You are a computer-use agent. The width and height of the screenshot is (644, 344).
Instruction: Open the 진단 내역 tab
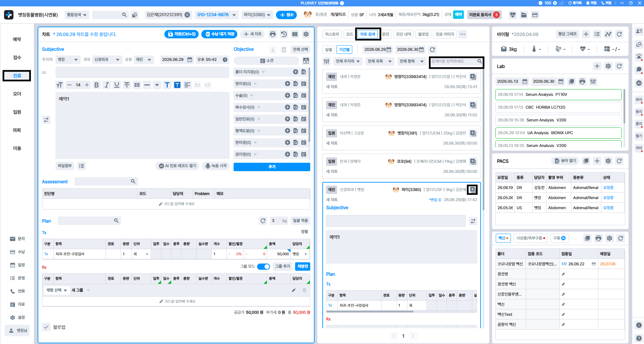[403, 34]
